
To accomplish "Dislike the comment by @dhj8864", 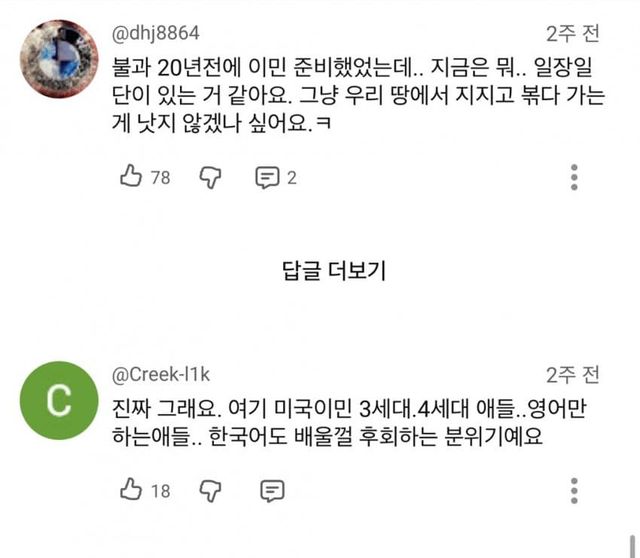I will tap(210, 177).
